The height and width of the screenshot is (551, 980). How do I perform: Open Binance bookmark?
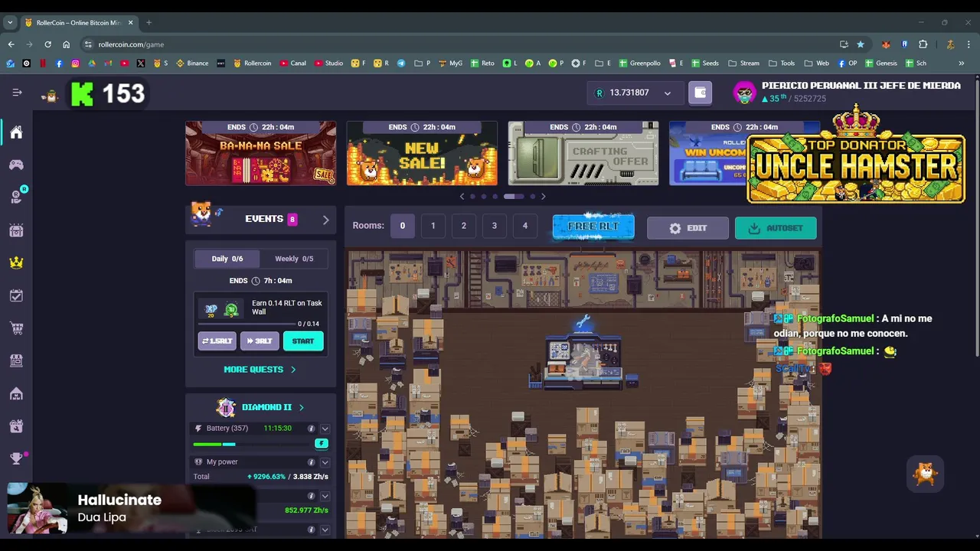point(192,64)
